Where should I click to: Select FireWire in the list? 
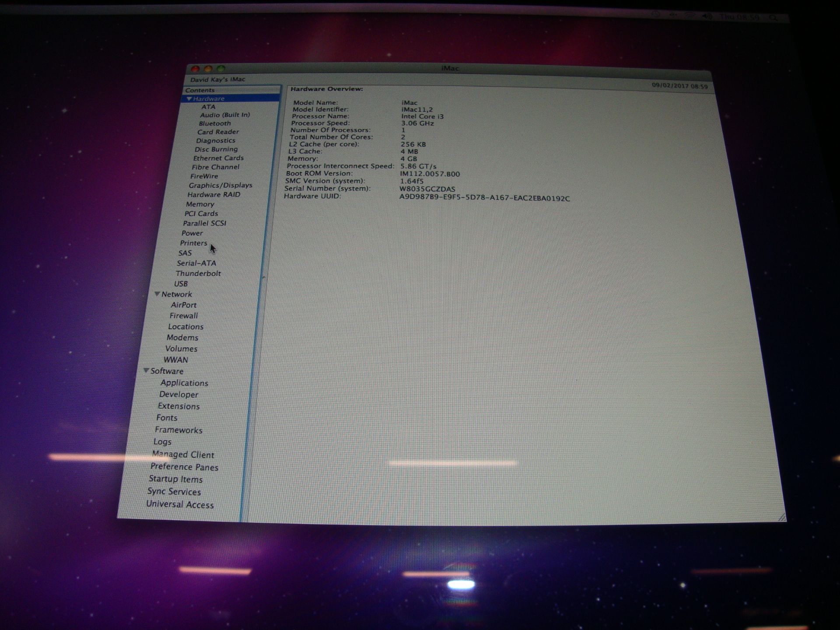[204, 176]
